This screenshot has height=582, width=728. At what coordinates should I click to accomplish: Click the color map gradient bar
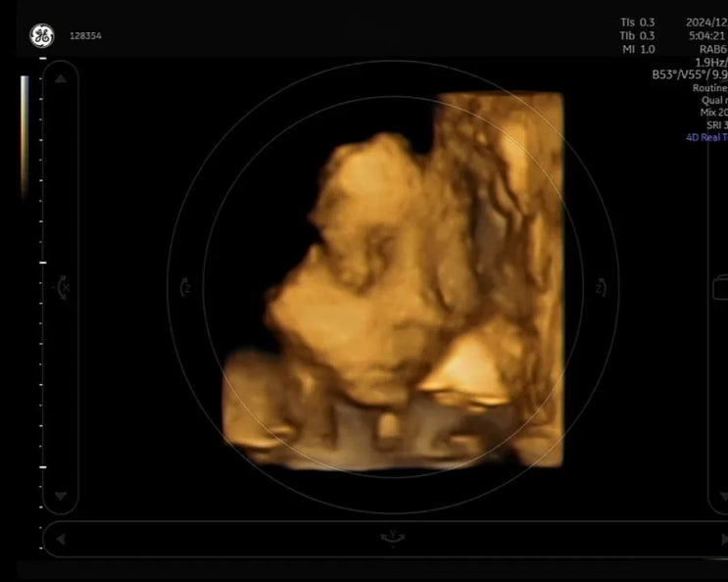[x=24, y=137]
